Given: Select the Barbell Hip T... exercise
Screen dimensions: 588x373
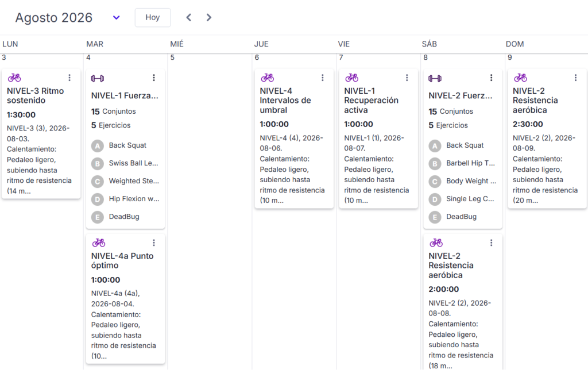Looking at the screenshot, I should pyautogui.click(x=471, y=163).
